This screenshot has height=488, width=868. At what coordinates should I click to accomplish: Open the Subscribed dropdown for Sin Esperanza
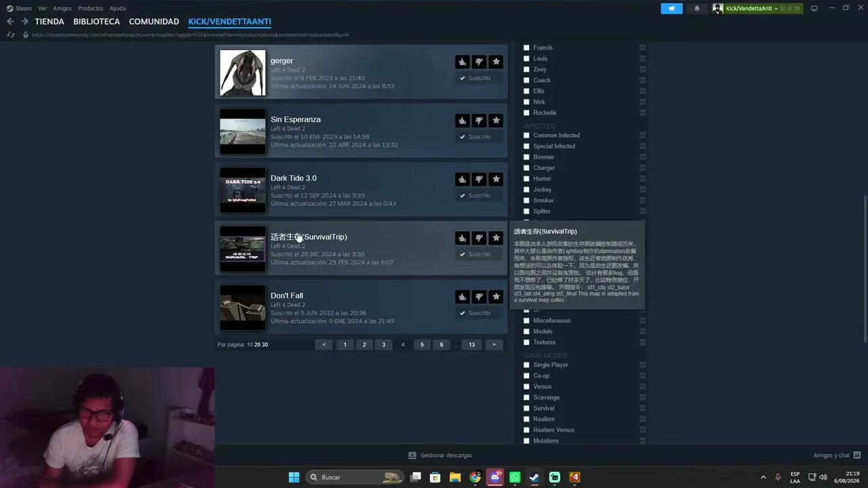(479, 137)
